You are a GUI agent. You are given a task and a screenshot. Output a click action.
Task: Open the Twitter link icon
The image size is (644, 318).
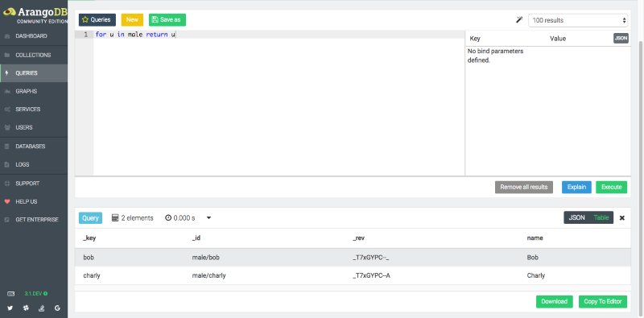point(10,308)
